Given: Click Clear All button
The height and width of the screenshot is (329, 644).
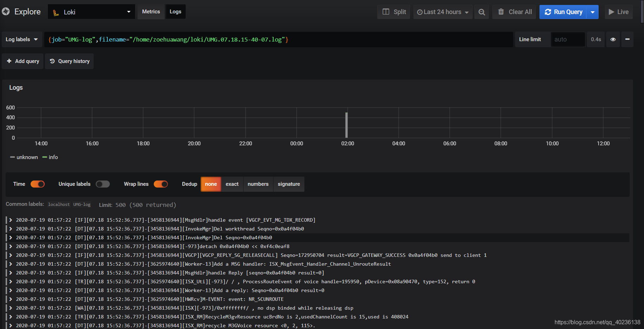Looking at the screenshot, I should tap(514, 12).
